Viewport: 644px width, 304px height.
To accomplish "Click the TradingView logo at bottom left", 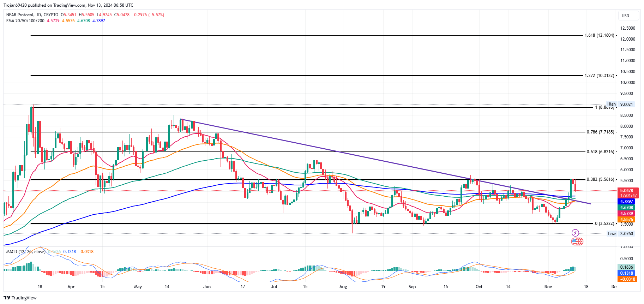I will 20,298.
